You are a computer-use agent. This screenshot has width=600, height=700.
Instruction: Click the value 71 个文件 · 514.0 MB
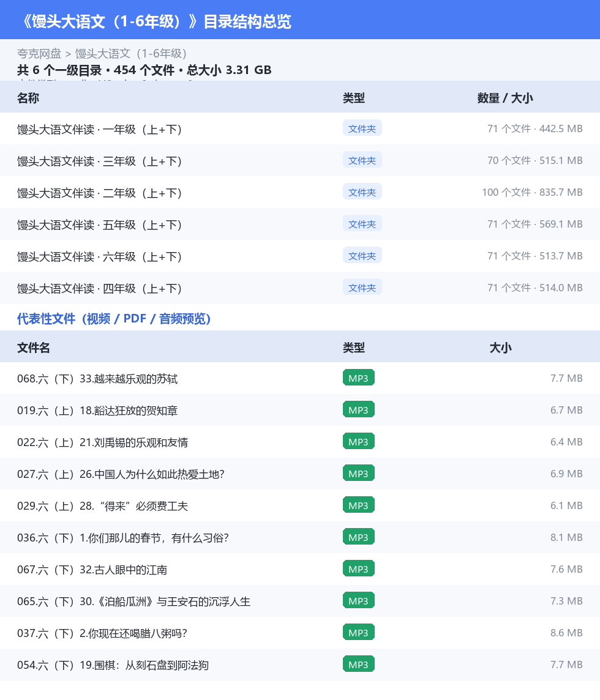pos(534,288)
